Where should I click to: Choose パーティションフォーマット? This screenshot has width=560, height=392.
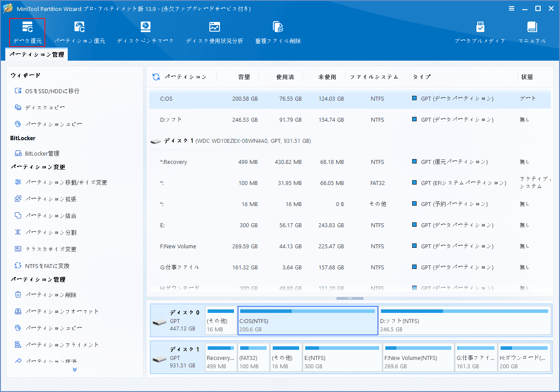(56, 311)
